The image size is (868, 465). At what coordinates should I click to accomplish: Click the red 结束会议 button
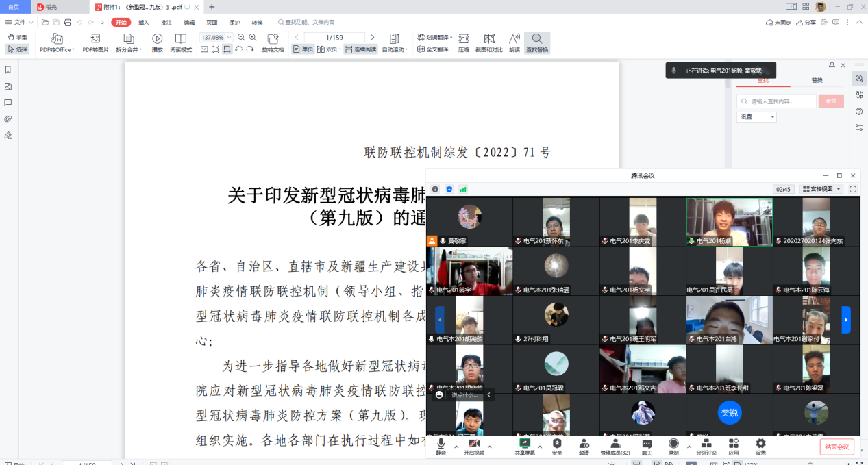point(836,447)
